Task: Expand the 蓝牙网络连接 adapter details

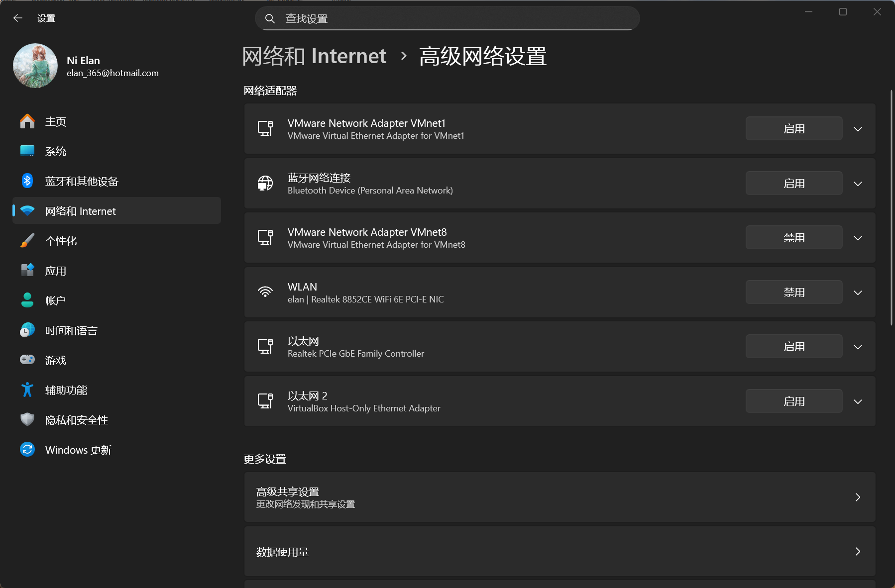Action: coord(858,184)
